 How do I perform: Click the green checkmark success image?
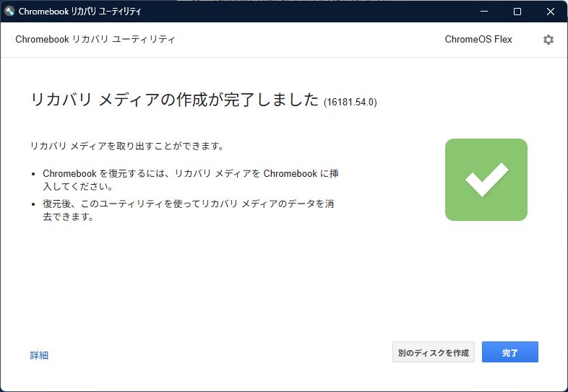(486, 180)
